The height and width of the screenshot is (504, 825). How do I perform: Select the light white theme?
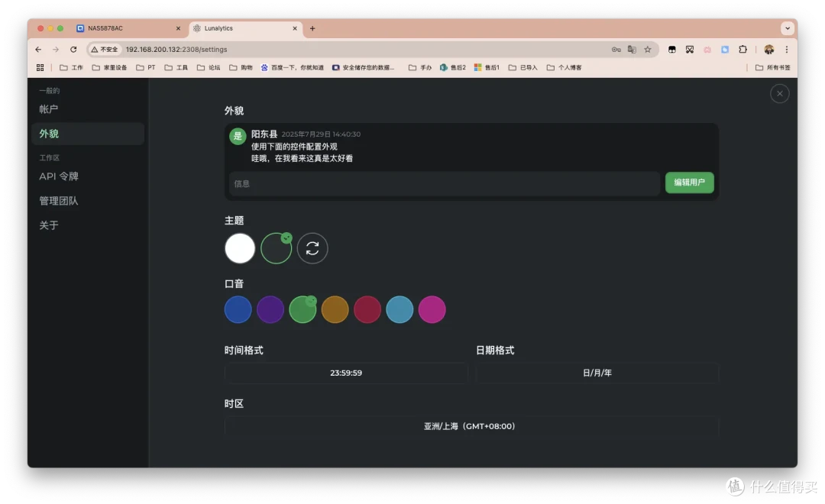240,248
